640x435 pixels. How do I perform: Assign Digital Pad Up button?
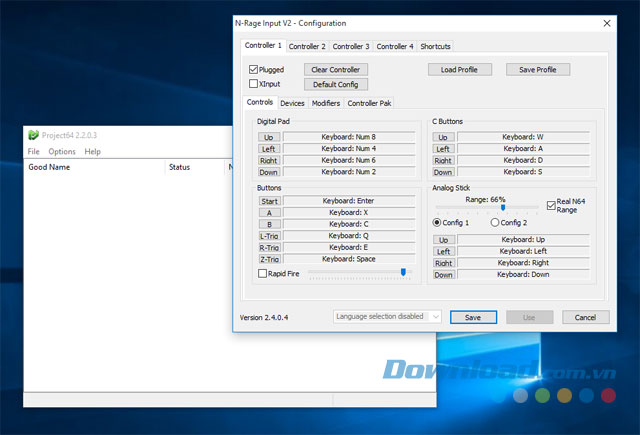(269, 137)
